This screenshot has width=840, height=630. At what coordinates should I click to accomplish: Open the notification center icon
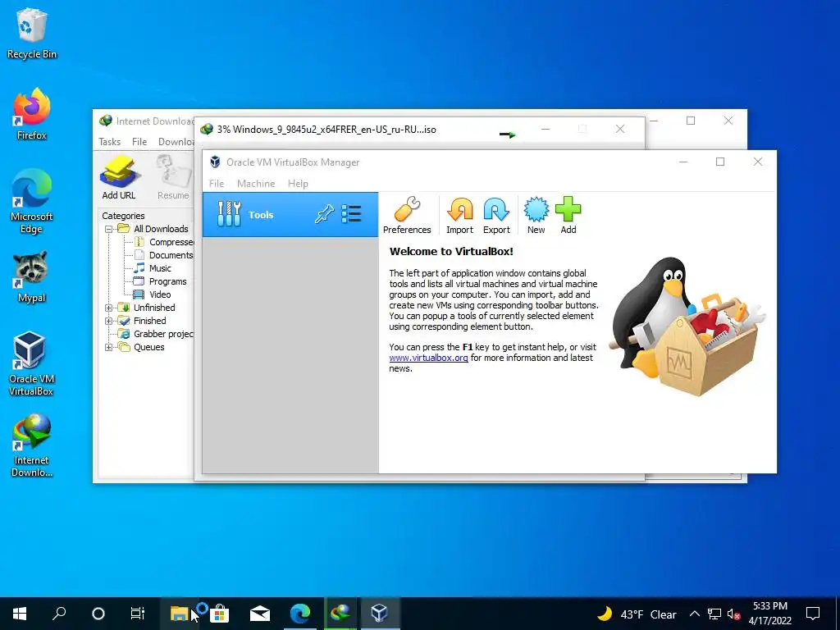point(813,614)
